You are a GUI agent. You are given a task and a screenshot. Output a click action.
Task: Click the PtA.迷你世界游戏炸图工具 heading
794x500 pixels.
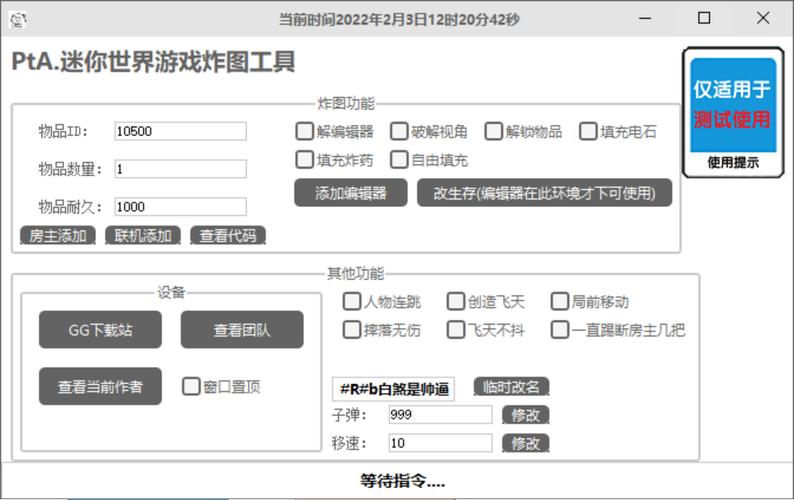[153, 62]
